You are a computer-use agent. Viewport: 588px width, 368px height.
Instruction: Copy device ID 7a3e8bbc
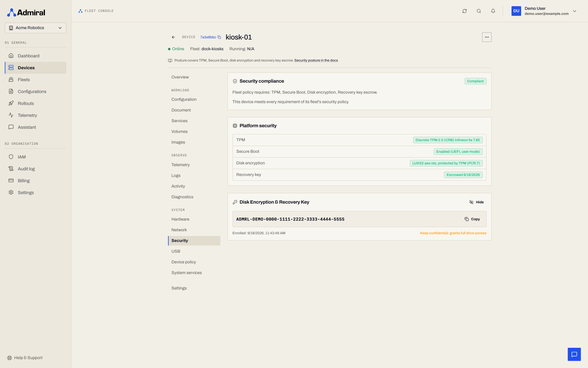219,37
